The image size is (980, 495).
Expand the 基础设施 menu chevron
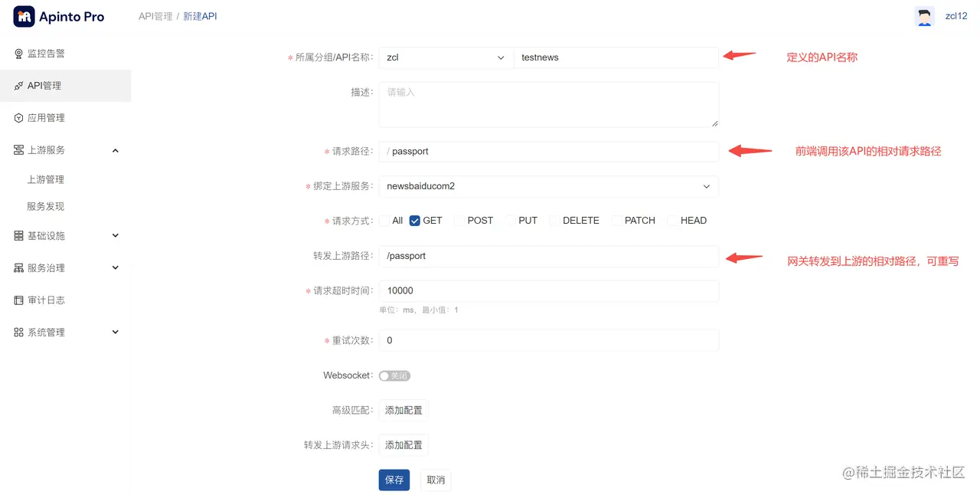click(116, 236)
